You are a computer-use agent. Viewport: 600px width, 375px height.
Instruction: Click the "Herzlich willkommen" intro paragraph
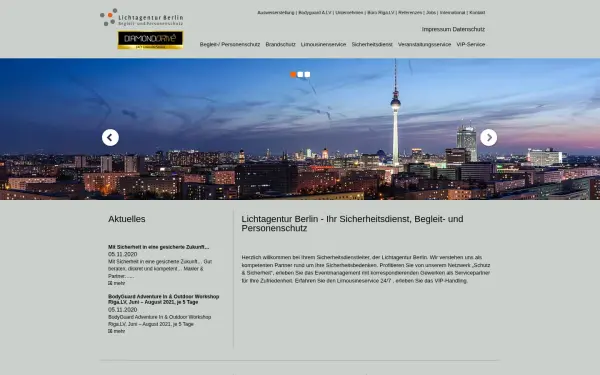coord(366,269)
